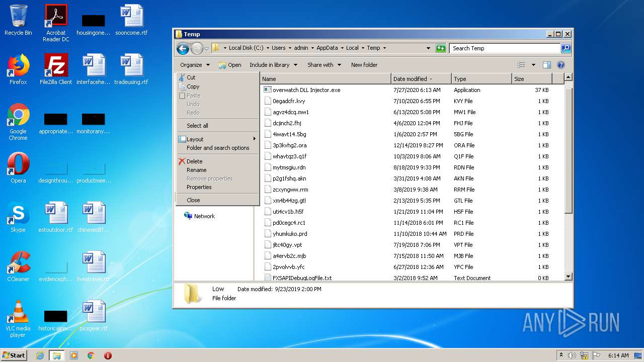Screen dimensions: 644x362
Task: Click the Open toolbar button
Action: point(230,65)
